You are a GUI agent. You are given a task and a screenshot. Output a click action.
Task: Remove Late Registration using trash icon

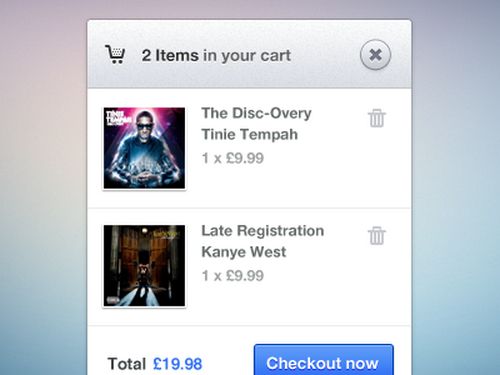tap(377, 236)
